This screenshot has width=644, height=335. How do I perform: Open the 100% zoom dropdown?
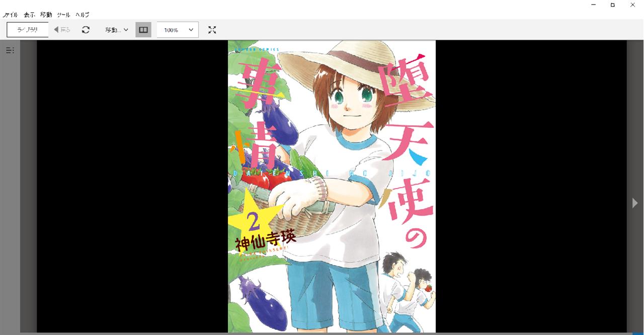[178, 30]
